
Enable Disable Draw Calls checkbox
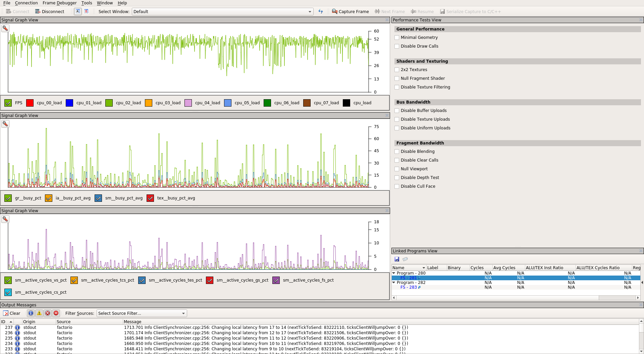tap(397, 46)
